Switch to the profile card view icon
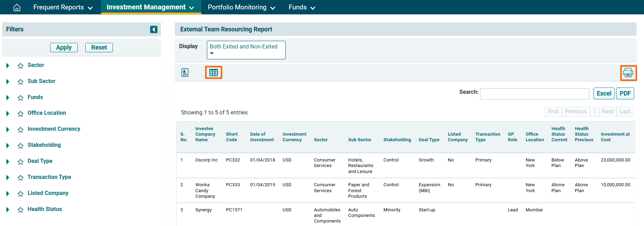 [x=185, y=73]
